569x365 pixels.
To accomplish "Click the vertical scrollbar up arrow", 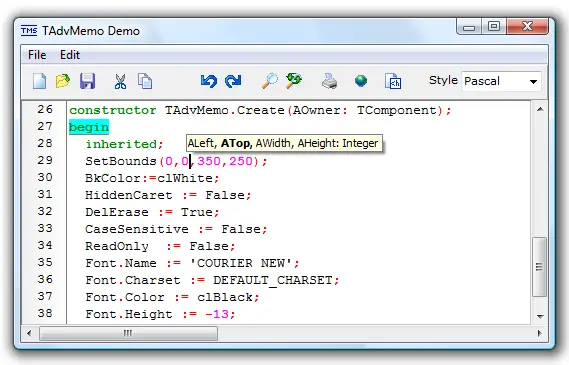I will tap(540, 109).
